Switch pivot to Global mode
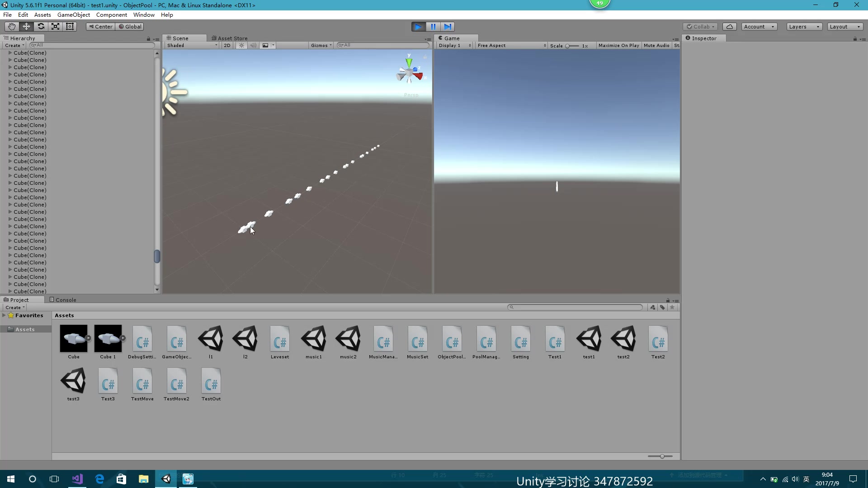This screenshot has width=868, height=488. tap(130, 26)
